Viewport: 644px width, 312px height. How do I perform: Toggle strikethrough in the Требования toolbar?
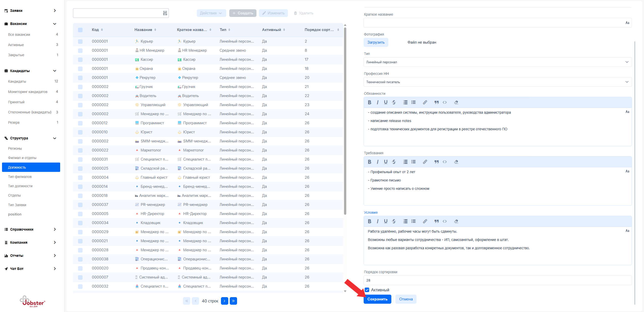point(394,162)
